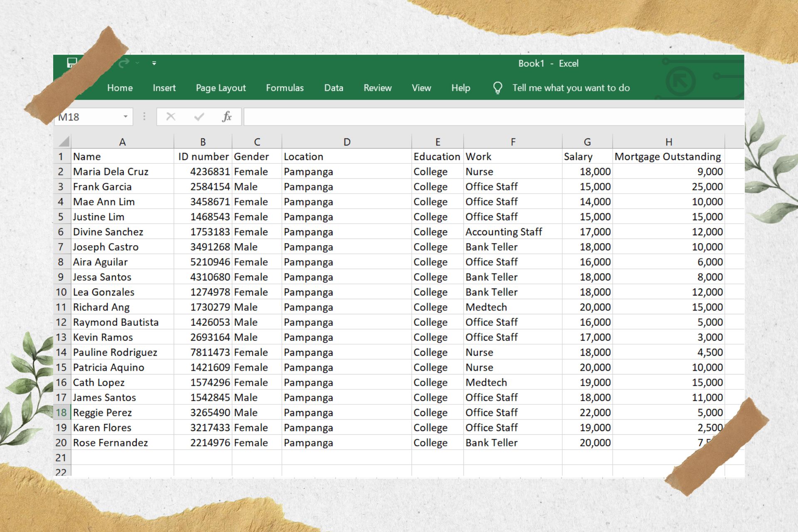Click Pauline Rodriguez's mortgage value 4,500
The height and width of the screenshot is (532, 798).
(668, 352)
